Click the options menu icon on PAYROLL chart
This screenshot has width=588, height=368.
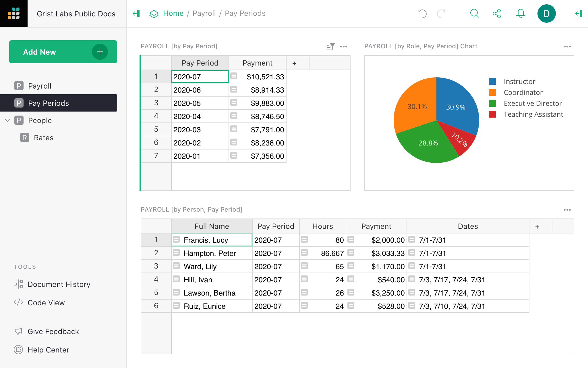(567, 46)
